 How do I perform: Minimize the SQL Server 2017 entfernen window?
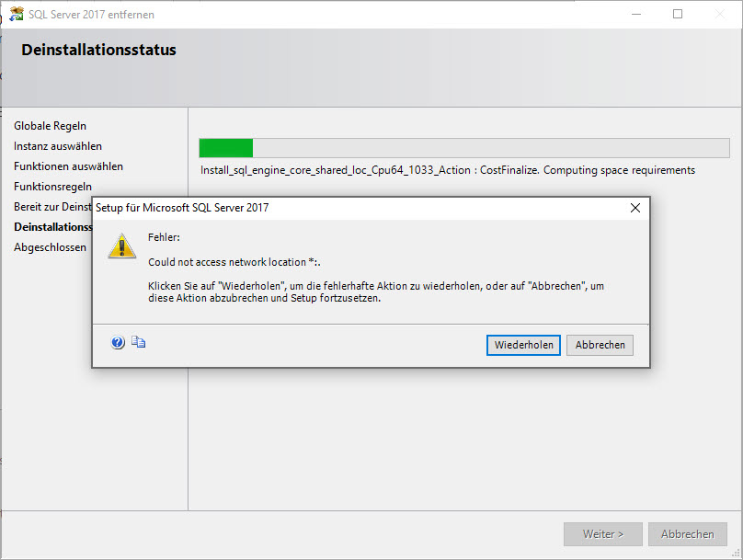pos(636,14)
